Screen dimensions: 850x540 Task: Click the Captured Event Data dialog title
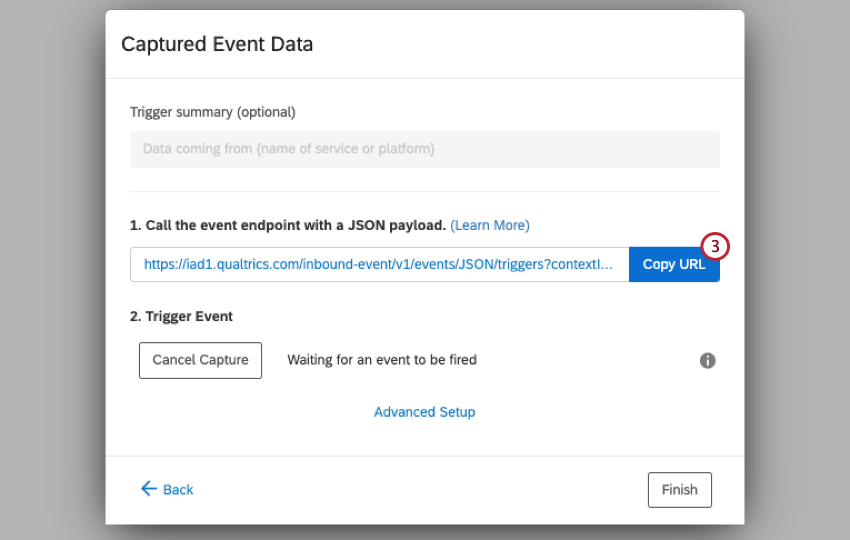click(x=217, y=44)
